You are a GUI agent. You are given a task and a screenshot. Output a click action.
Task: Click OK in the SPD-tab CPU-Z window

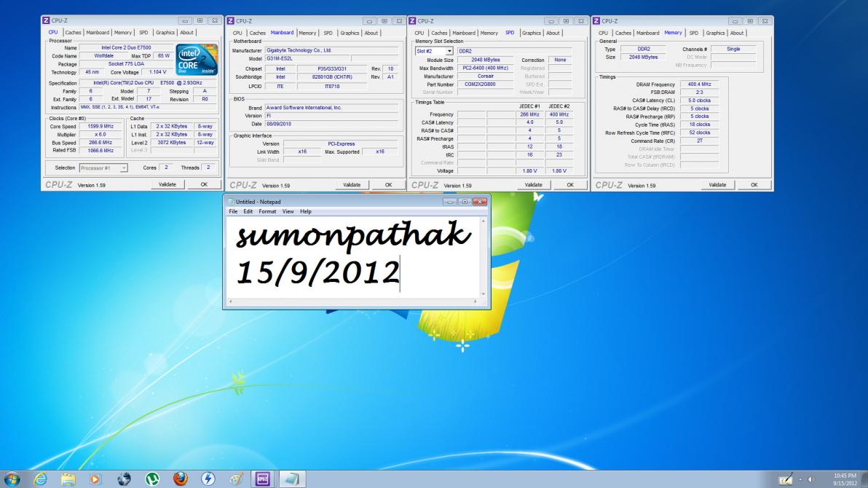point(570,185)
